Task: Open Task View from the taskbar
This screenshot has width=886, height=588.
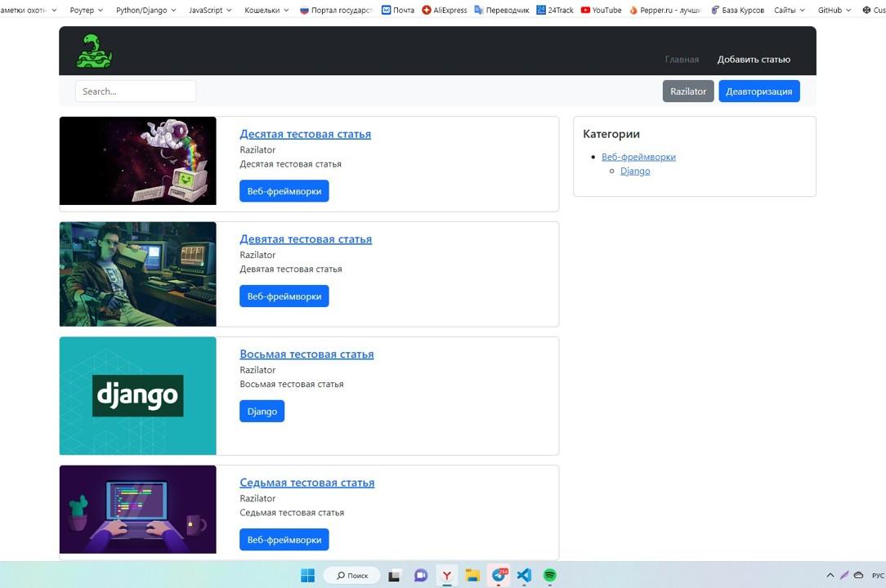Action: point(394,576)
